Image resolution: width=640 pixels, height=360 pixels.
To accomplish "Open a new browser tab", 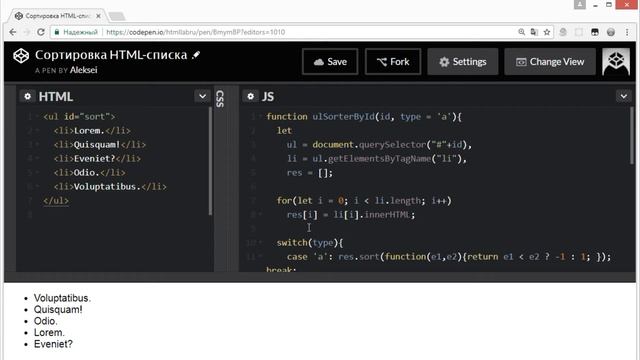I will pyautogui.click(x=117, y=16).
